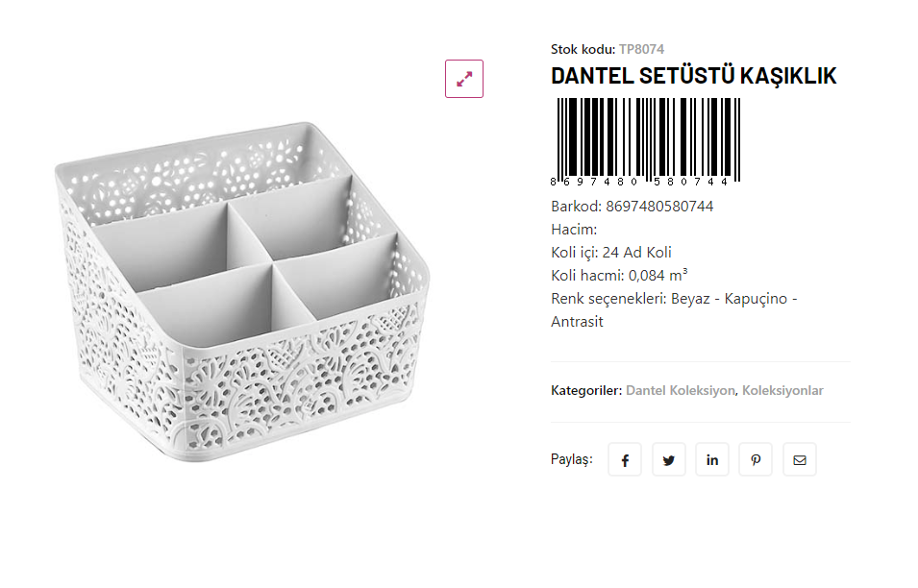
Task: Open the Koleksiyonlar category link
Action: pos(782,391)
